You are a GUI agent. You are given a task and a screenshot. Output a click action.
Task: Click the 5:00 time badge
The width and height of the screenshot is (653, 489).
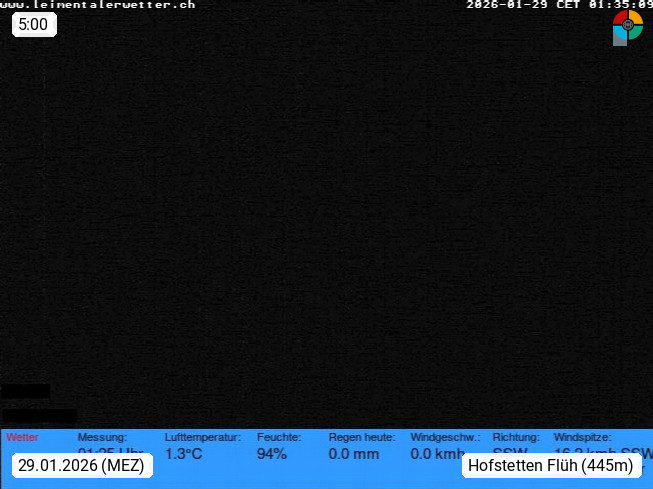pyautogui.click(x=33, y=25)
